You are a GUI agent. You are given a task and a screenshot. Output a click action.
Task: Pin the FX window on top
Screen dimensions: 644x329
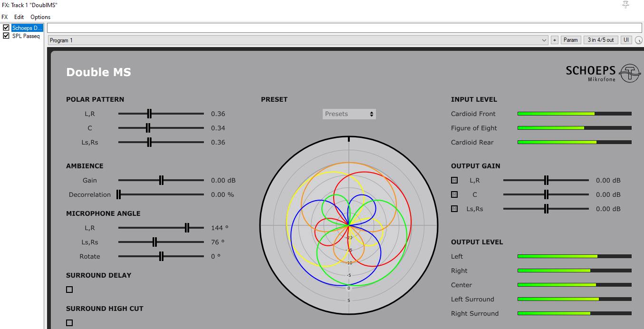click(x=625, y=5)
